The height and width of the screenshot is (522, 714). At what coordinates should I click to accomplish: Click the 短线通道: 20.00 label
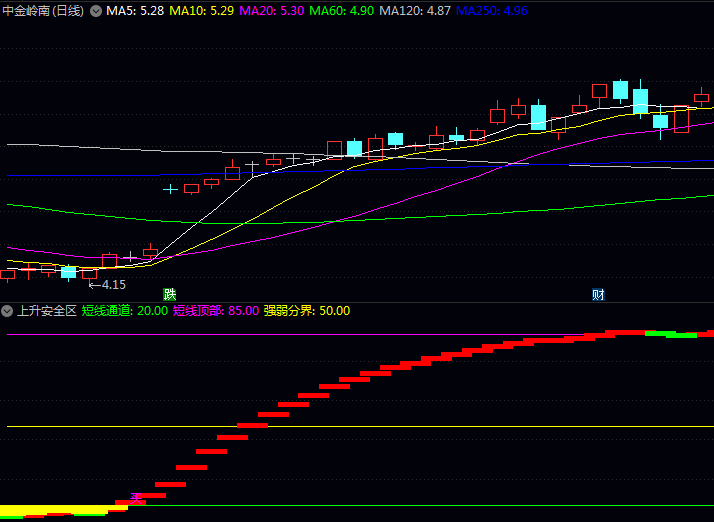click(x=125, y=311)
